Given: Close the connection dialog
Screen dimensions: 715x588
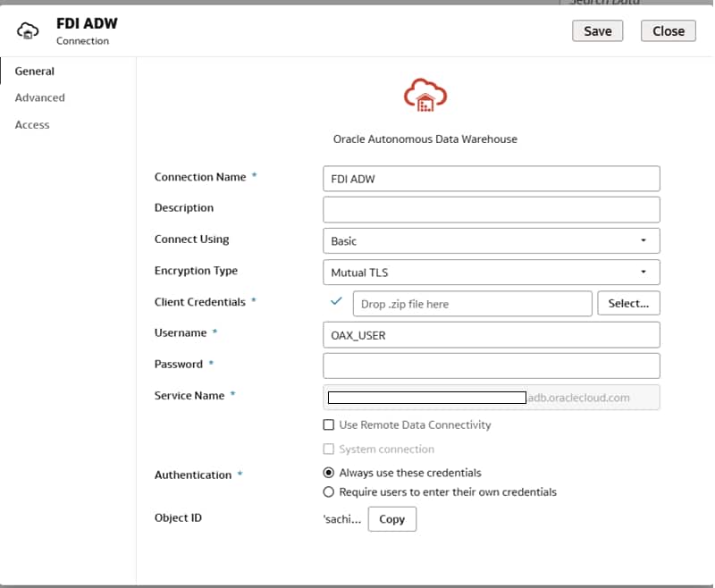Looking at the screenshot, I should click(668, 31).
